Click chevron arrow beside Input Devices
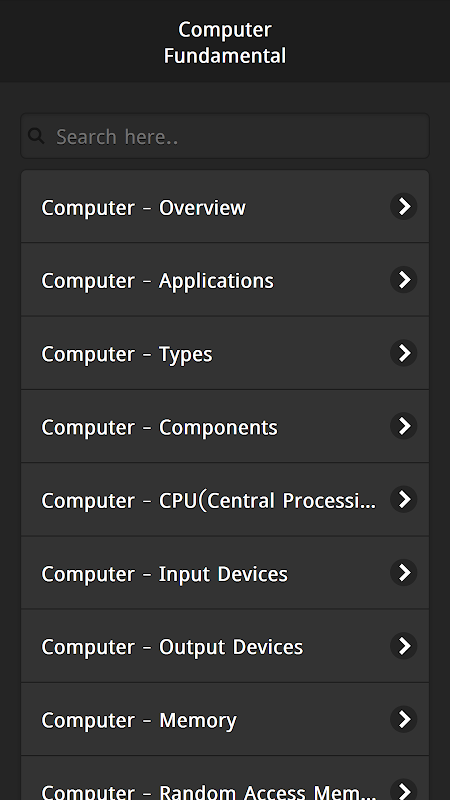 [404, 572]
